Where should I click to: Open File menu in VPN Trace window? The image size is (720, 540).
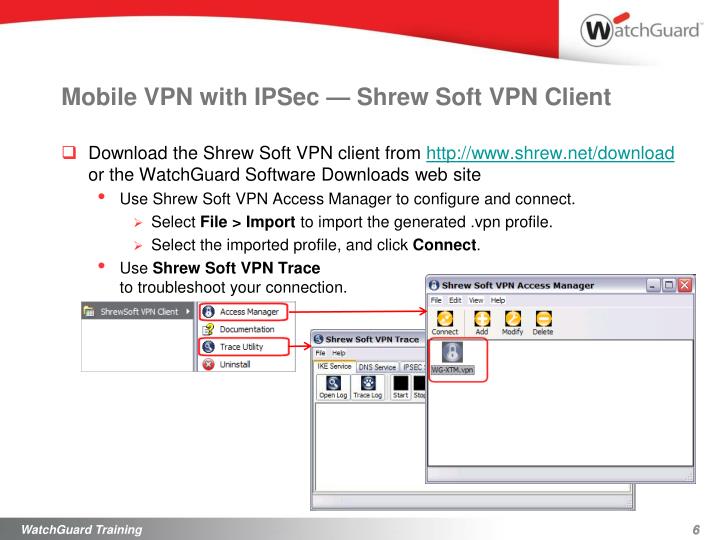point(320,353)
